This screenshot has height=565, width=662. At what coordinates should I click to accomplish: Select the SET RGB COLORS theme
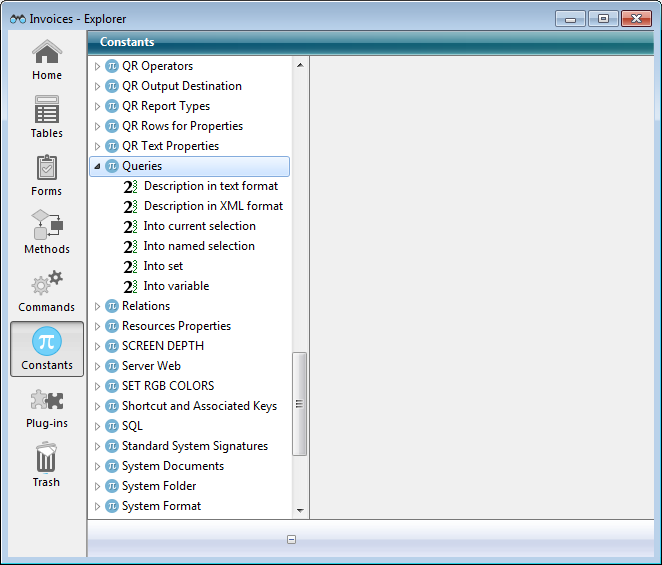(167, 386)
